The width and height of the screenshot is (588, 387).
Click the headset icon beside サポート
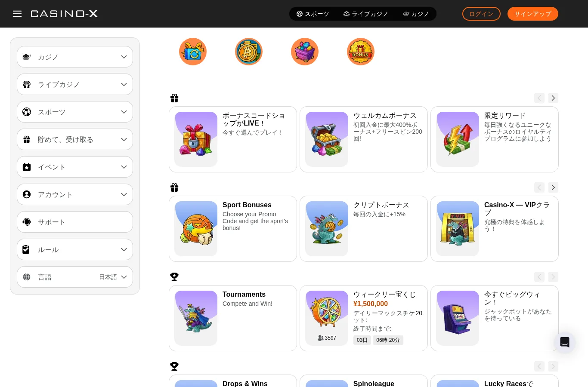(27, 222)
